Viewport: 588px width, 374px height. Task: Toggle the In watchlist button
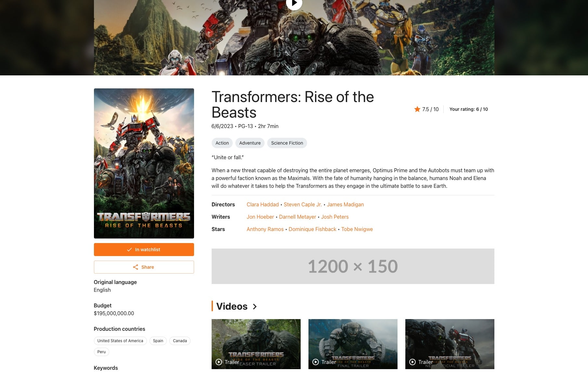coord(144,250)
